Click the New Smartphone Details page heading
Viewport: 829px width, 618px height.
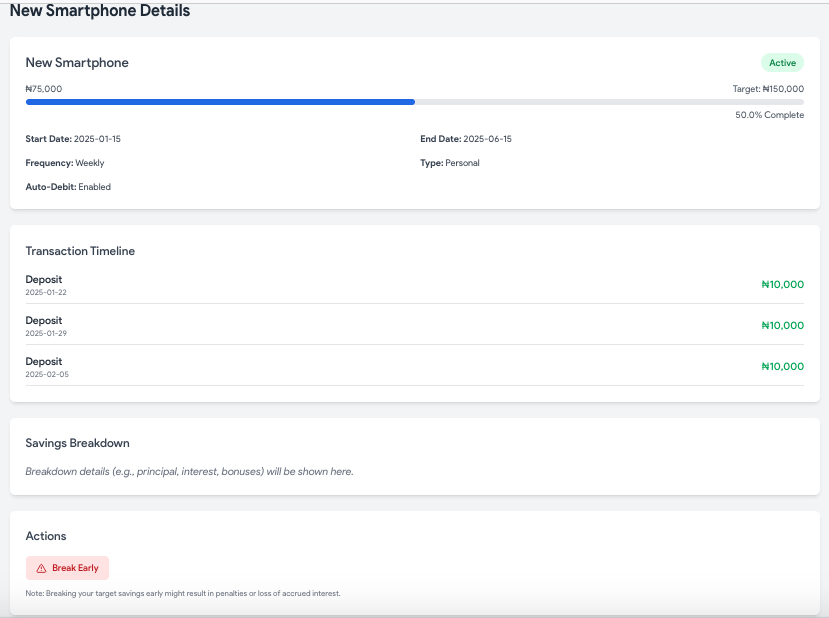[100, 11]
